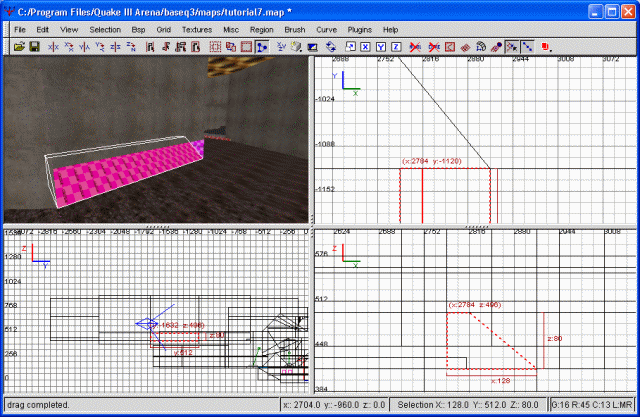Click the '(x:2784 z:496)' label in XZ view
The image size is (640, 417).
[474, 305]
